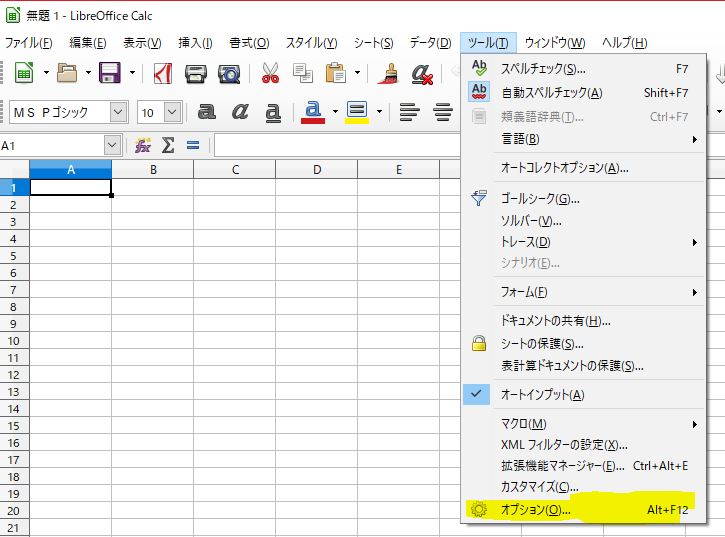Select row 5 header
The width and height of the screenshot is (725, 537).
13,256
